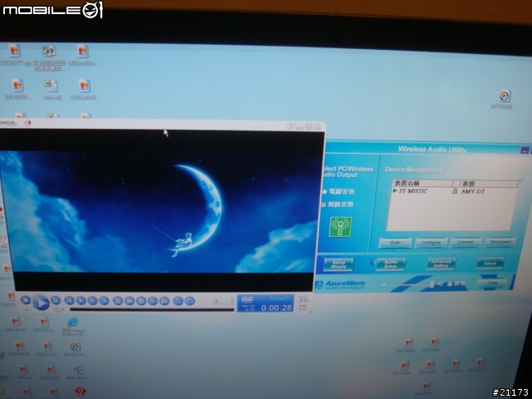Click the Scan button

tap(396, 243)
